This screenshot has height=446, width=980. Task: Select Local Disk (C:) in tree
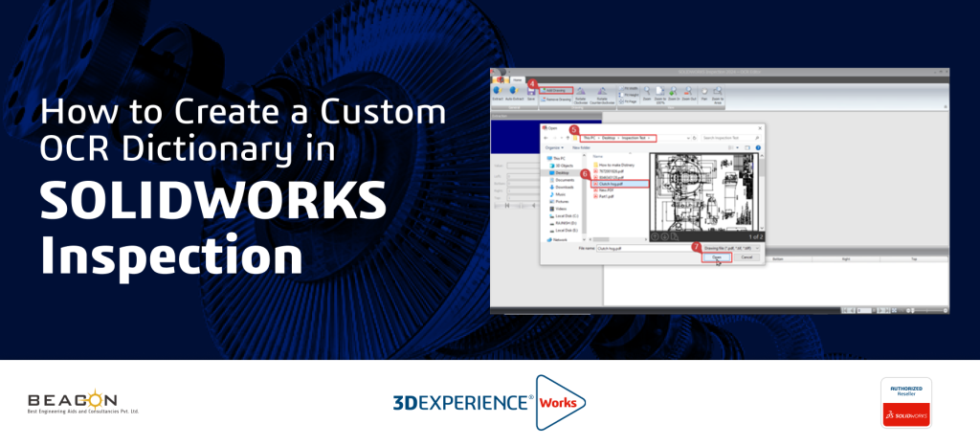tap(564, 216)
